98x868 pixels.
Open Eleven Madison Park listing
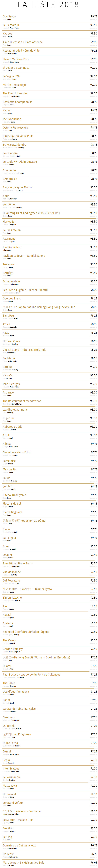coord(16,59)
